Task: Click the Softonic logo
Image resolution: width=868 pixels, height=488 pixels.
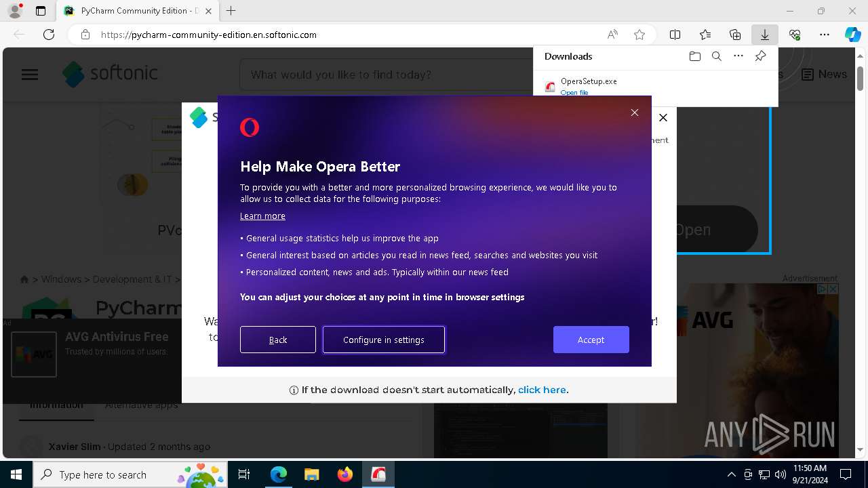Action: pyautogui.click(x=110, y=74)
